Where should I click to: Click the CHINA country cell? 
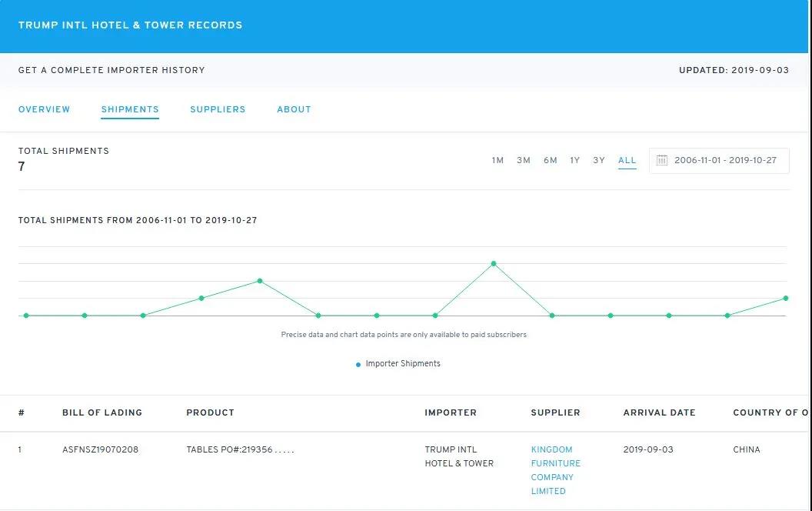click(x=746, y=449)
